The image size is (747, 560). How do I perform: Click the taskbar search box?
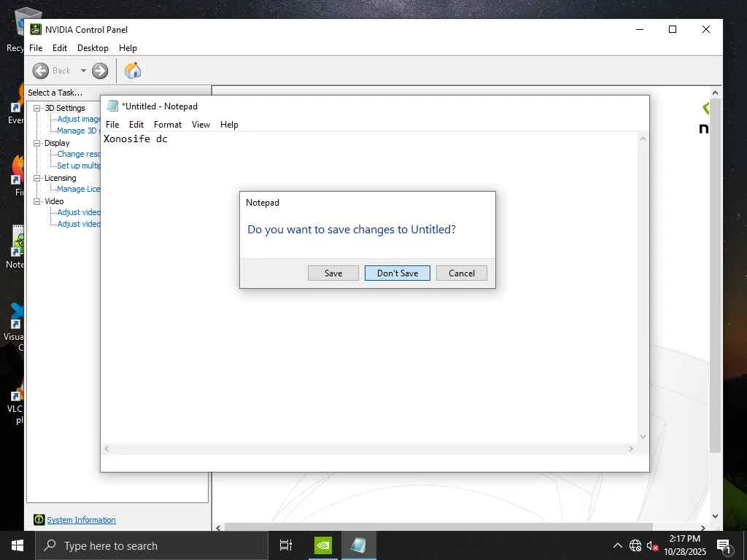coord(152,545)
